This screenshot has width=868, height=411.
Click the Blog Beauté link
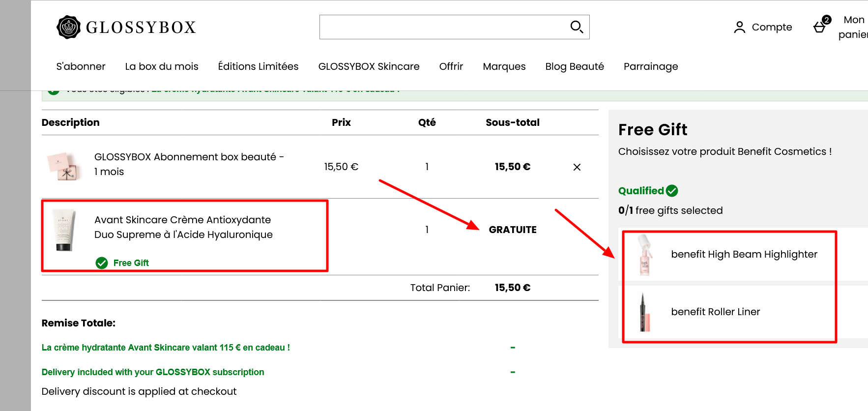pyautogui.click(x=574, y=66)
